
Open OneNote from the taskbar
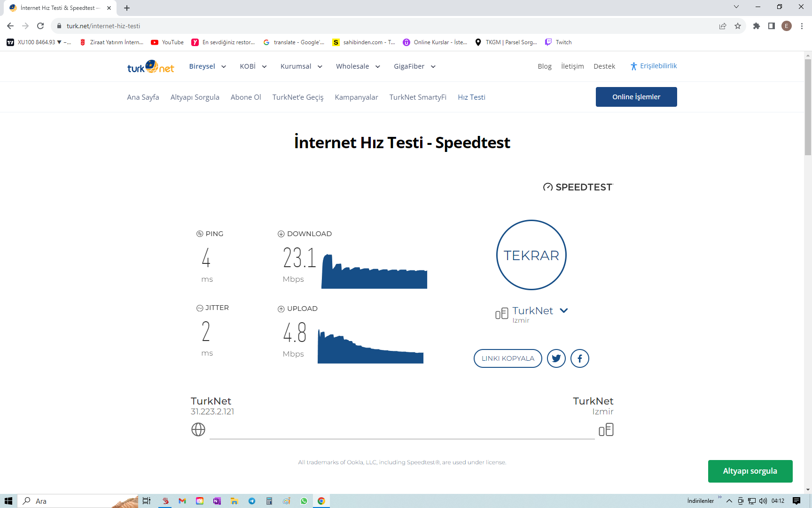(x=217, y=501)
